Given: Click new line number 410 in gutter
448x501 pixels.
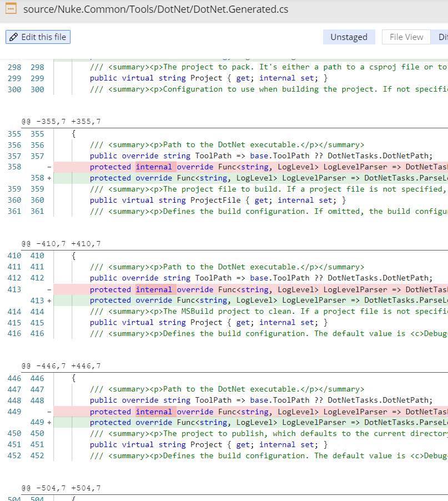Looking at the screenshot, I should 37,255.
